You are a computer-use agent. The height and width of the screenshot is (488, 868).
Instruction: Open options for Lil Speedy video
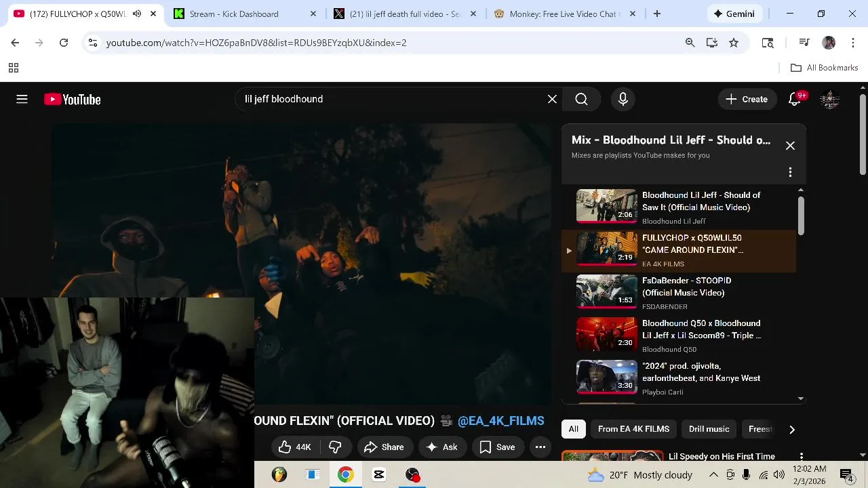click(x=801, y=457)
